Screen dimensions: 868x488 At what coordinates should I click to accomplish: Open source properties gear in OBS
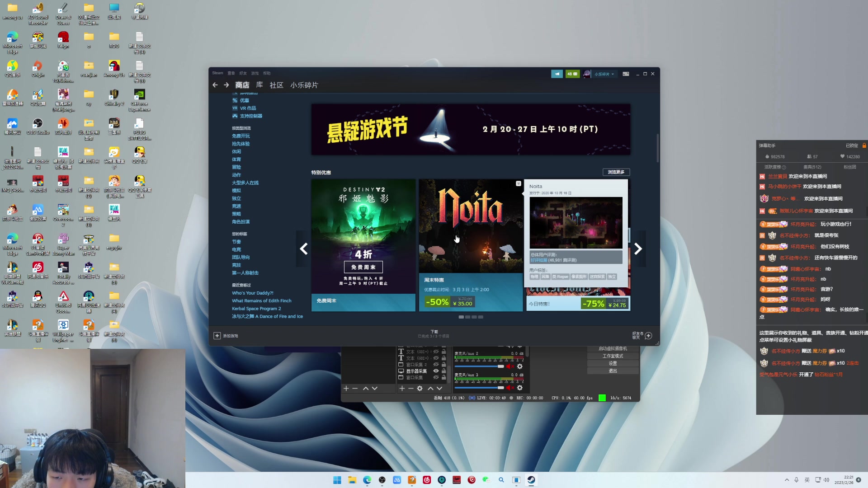(x=420, y=389)
